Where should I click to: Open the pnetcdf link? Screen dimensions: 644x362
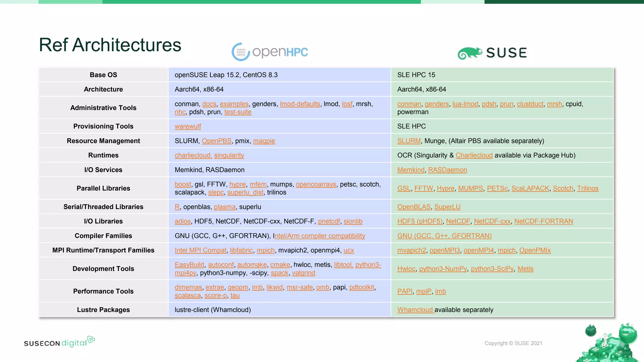pos(329,221)
